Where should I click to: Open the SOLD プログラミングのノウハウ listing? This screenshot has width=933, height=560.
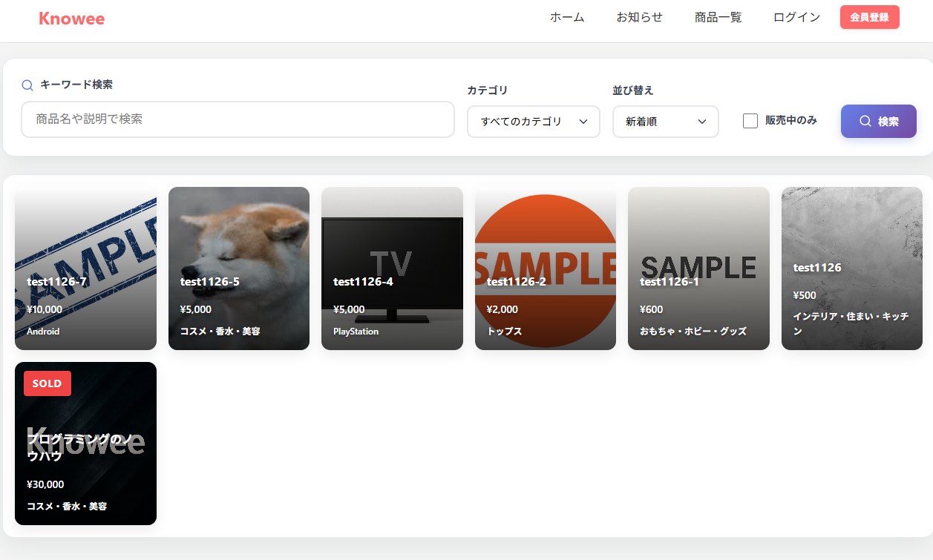click(x=85, y=444)
